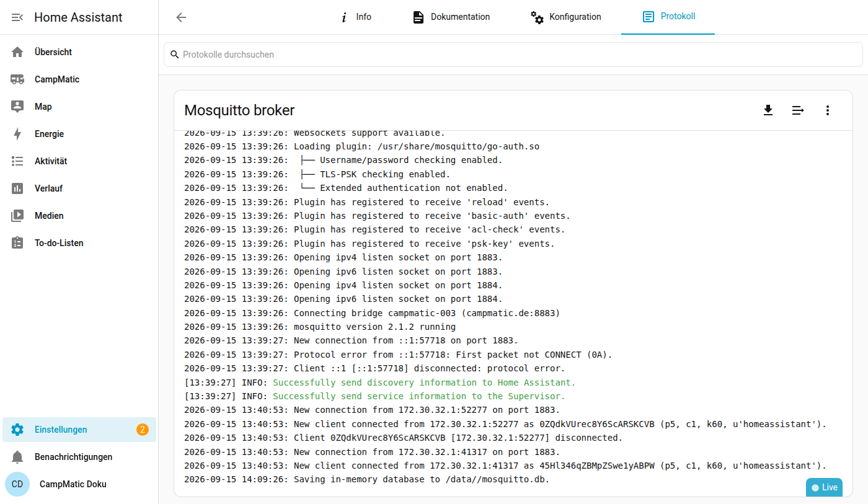Click the Aktivität list icon
The width and height of the screenshot is (868, 504).
tap(17, 161)
